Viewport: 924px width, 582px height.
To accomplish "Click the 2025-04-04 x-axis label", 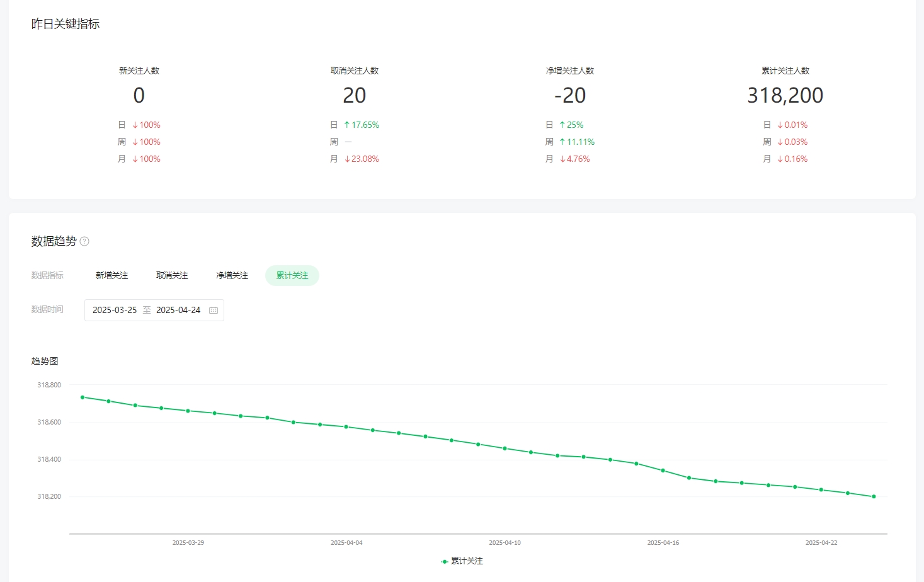I will click(x=346, y=542).
